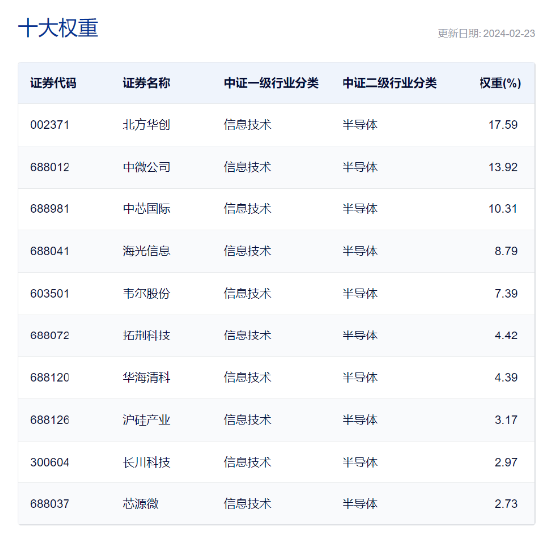Screen dimensions: 550x537
Task: Click stock code 688981
Action: (50, 209)
